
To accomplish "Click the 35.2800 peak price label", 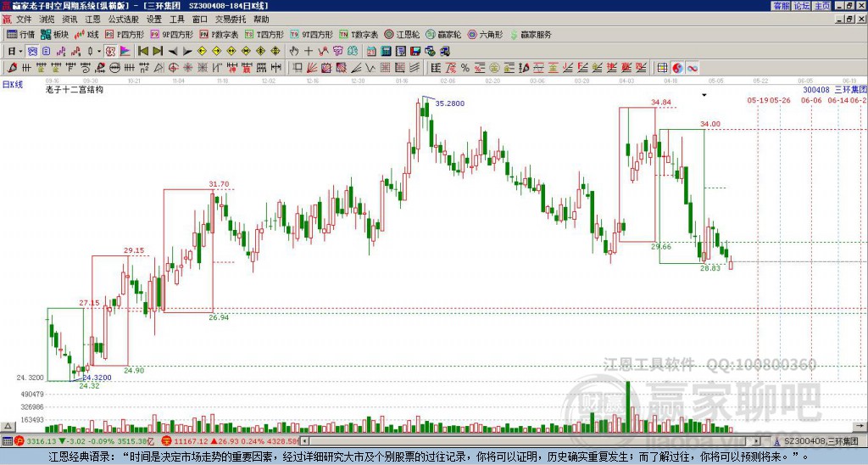I will [450, 103].
